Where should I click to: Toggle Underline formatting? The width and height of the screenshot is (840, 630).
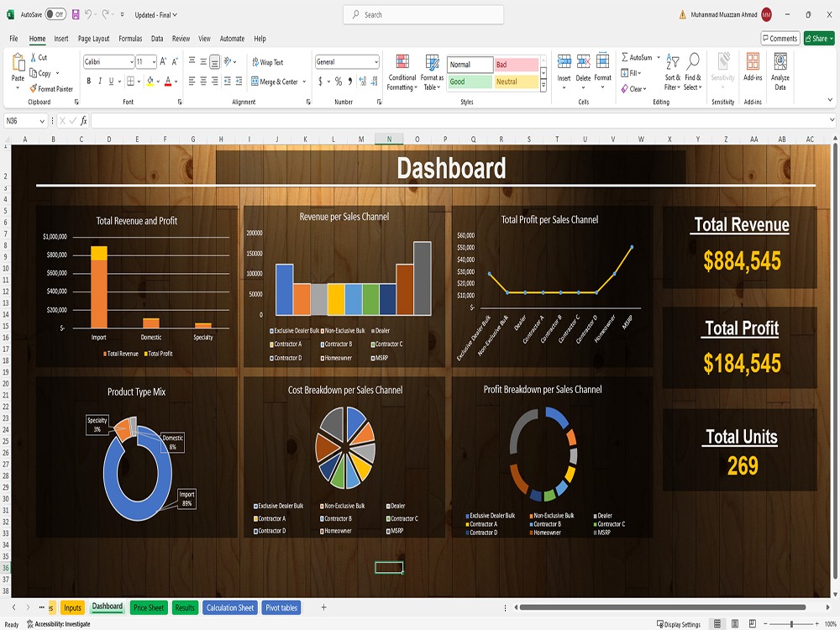pyautogui.click(x=112, y=81)
